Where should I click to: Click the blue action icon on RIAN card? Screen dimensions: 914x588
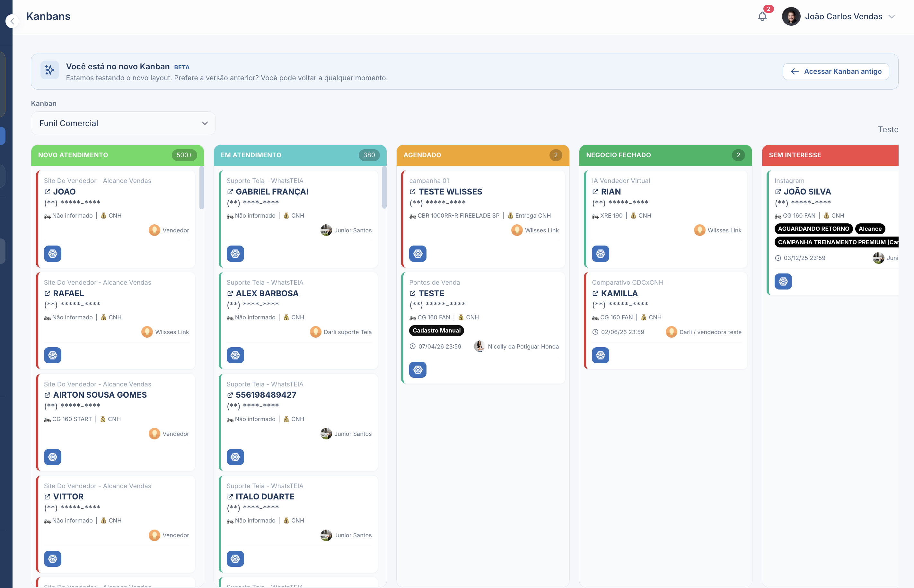click(601, 254)
